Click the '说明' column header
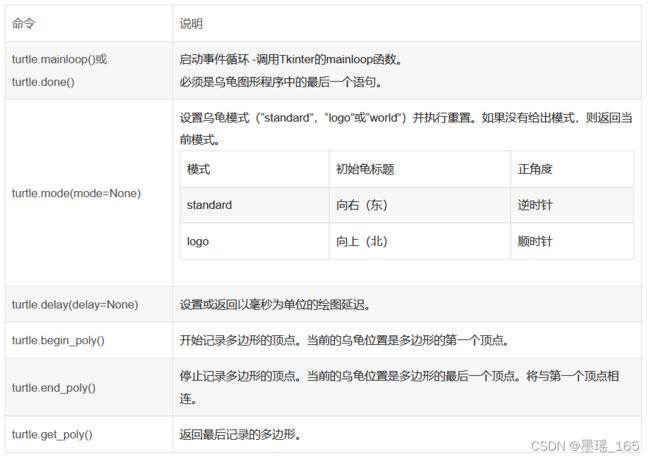This screenshot has width=650, height=459. pos(191,24)
